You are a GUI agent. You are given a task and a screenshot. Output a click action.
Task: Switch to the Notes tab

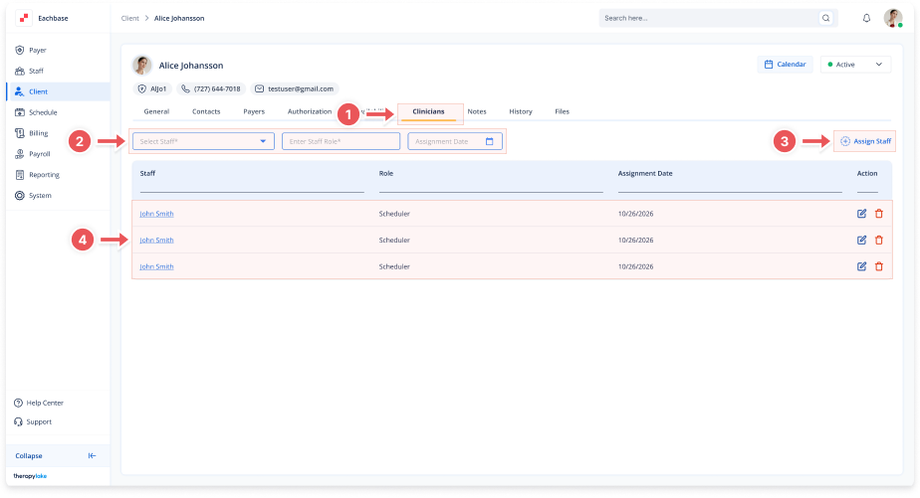(477, 112)
